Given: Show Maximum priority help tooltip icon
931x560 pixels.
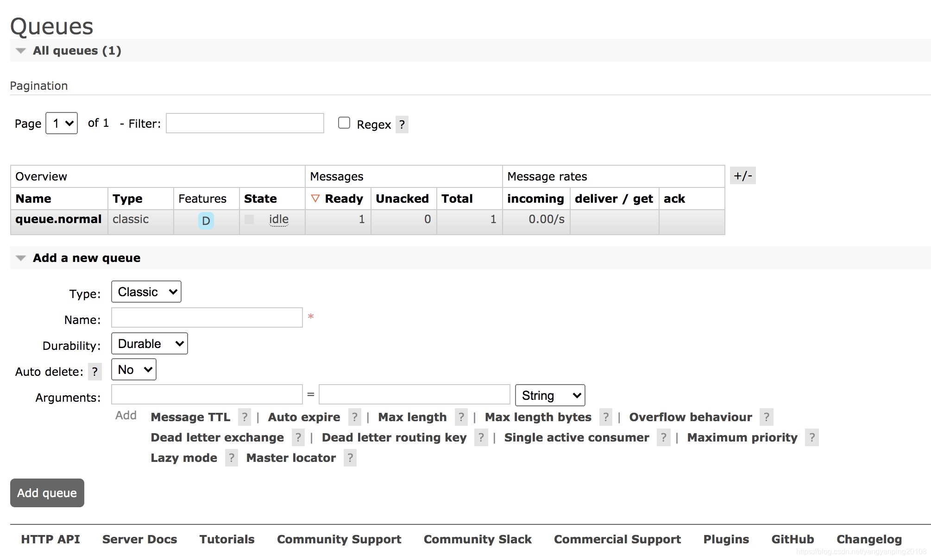Looking at the screenshot, I should tap(812, 437).
